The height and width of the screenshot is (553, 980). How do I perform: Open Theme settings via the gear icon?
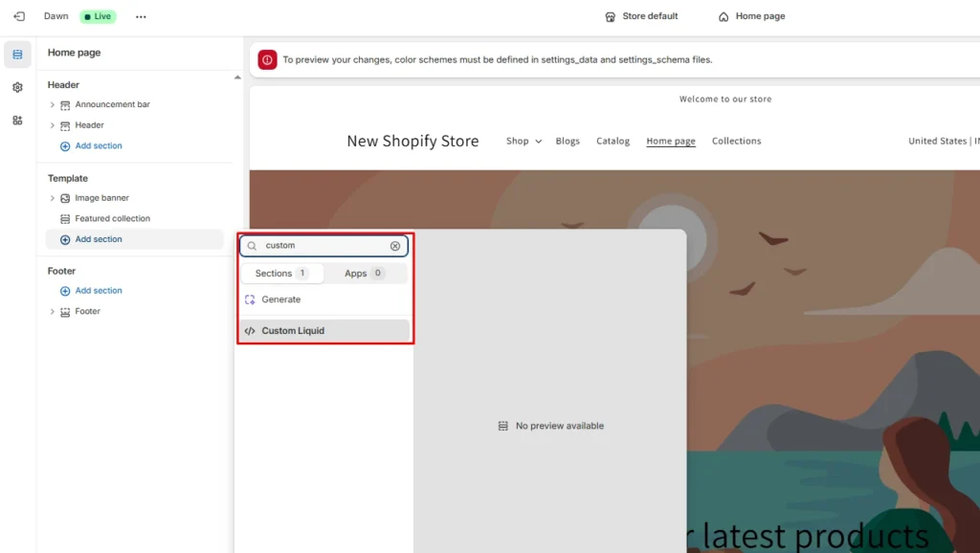tap(16, 86)
